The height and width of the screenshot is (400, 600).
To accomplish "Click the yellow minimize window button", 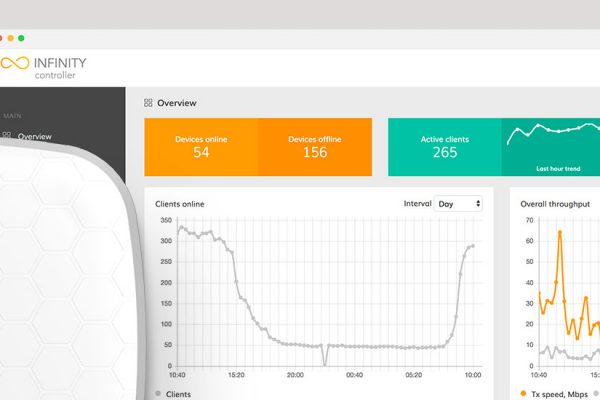I will coord(11,38).
